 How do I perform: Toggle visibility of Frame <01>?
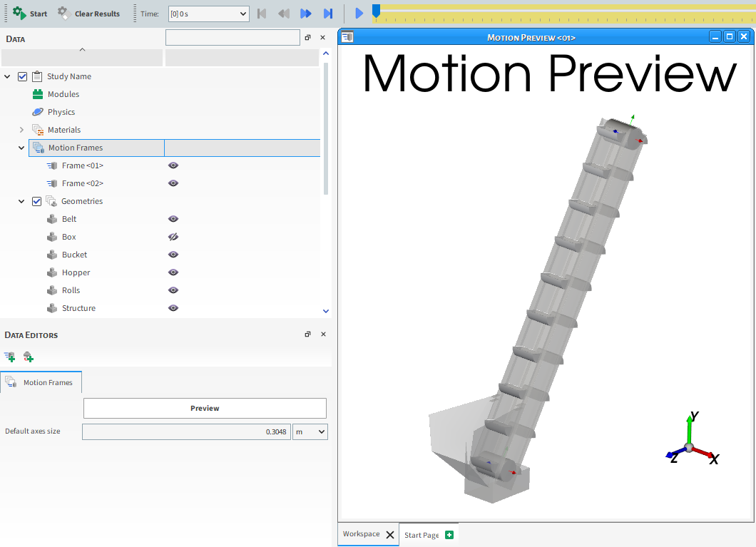coord(173,165)
